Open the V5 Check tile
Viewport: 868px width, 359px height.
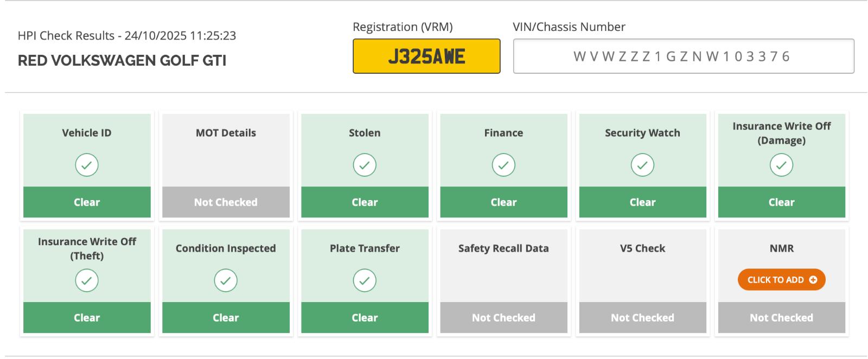click(642, 281)
